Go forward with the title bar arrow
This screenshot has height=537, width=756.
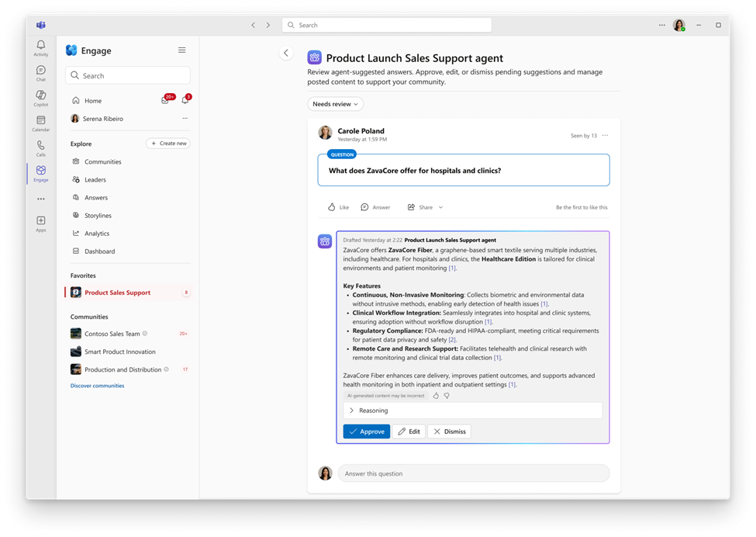[x=268, y=25]
